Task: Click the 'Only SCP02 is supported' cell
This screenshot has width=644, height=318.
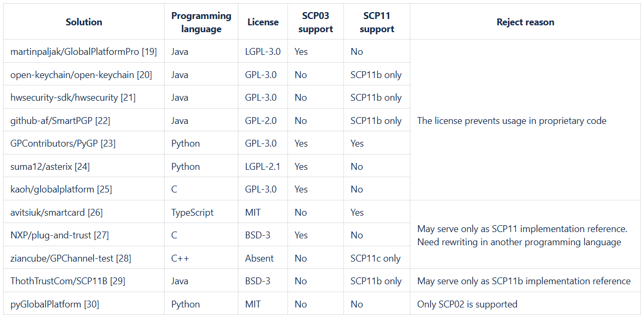Action: 467,304
